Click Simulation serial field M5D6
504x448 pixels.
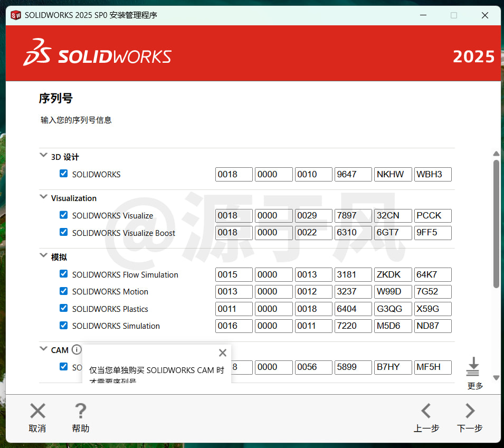pos(393,326)
